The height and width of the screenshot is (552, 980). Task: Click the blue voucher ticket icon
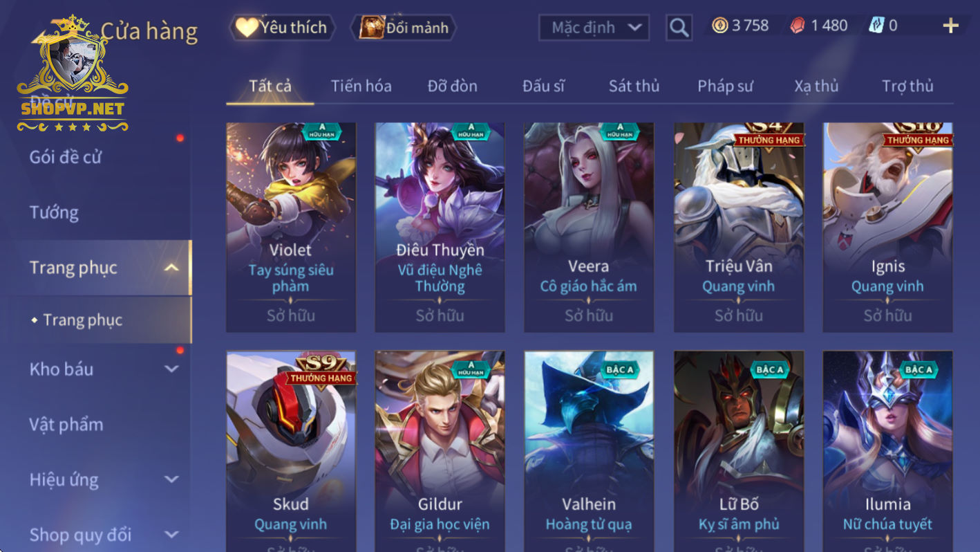click(876, 26)
